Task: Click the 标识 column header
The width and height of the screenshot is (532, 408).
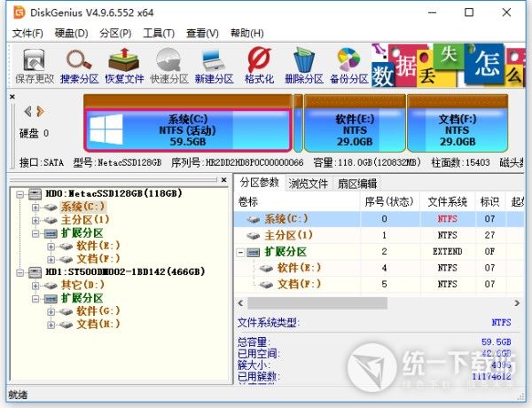Action: tap(489, 201)
